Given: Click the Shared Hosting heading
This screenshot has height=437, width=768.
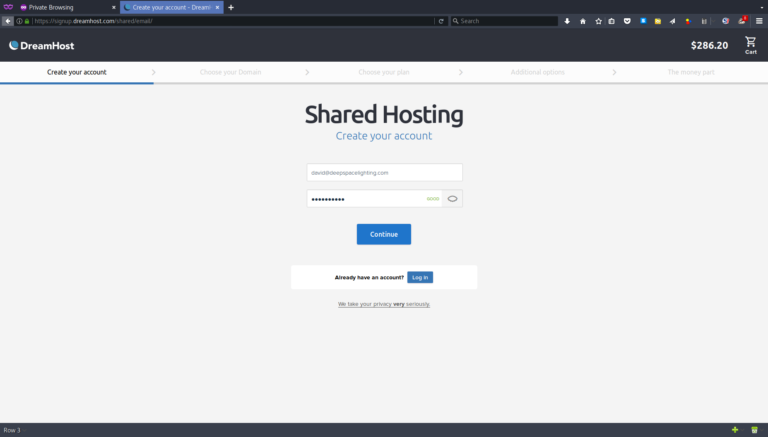Looking at the screenshot, I should point(384,115).
